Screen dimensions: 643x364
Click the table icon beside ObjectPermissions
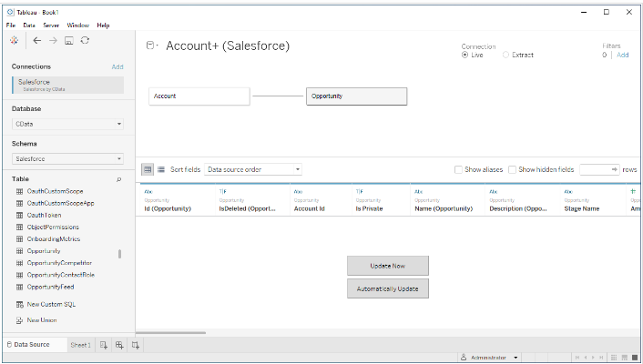tap(19, 227)
